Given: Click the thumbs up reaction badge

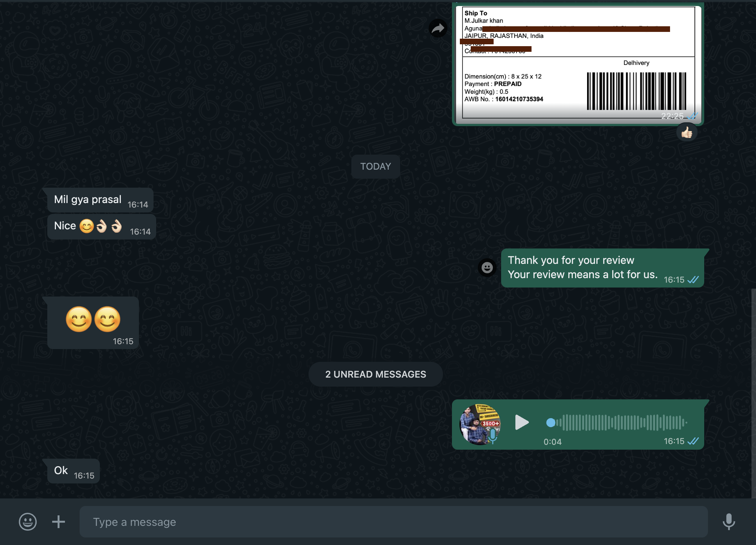Looking at the screenshot, I should pyautogui.click(x=687, y=132).
